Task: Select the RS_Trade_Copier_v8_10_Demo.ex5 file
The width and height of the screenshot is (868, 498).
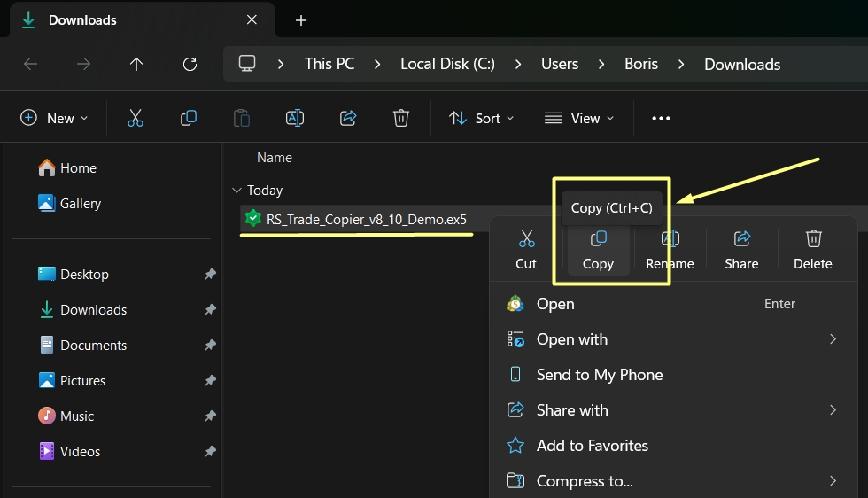Action: pos(366,220)
